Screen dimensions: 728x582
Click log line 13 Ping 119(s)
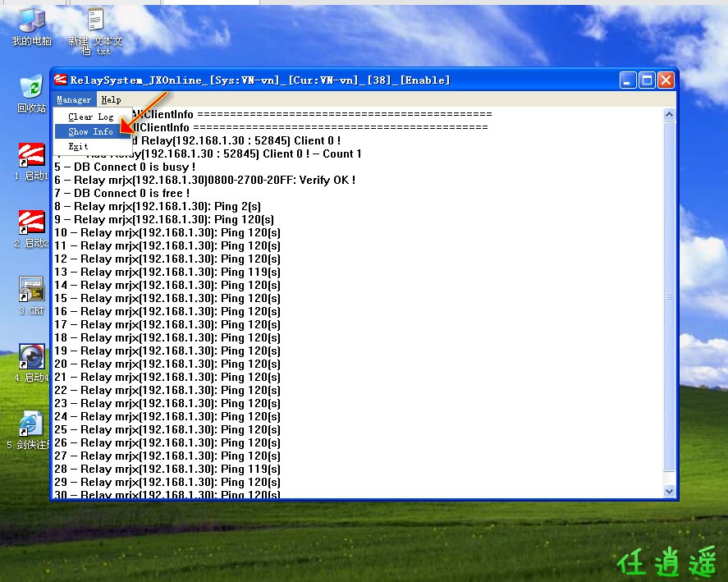click(x=167, y=272)
